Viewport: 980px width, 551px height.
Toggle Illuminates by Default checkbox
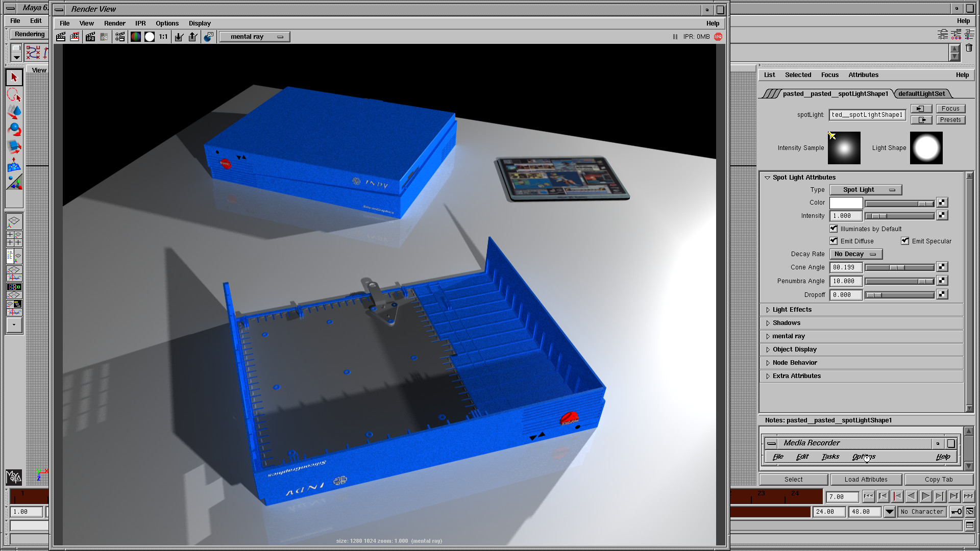pos(834,229)
